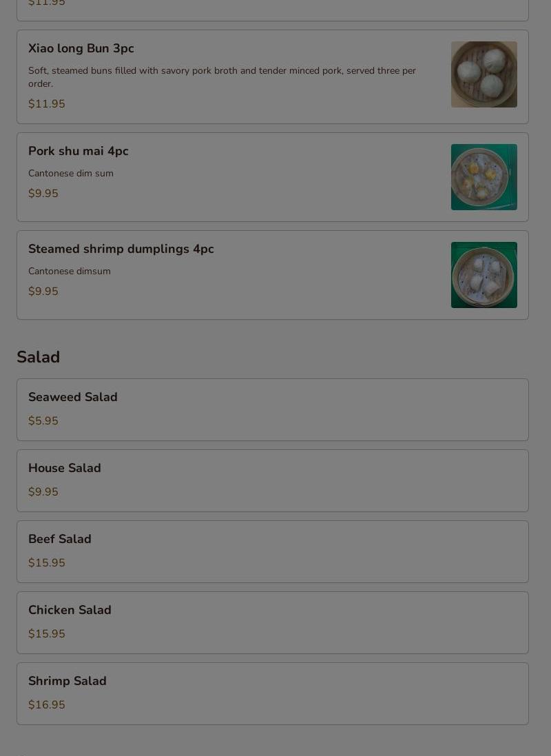Click the $9.95 House Salad price
The image size is (551, 756).
coord(43,491)
